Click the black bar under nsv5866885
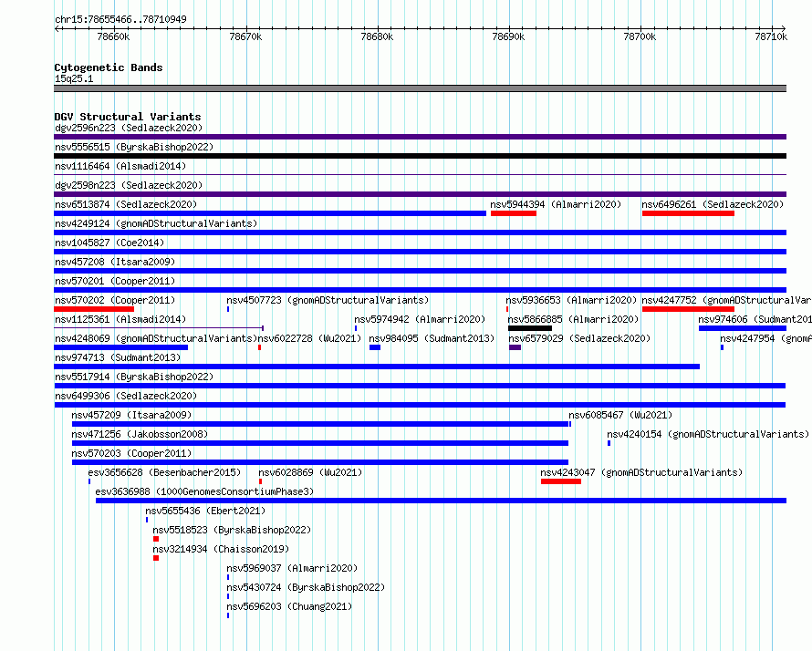Image resolution: width=812 pixels, height=651 pixels. click(530, 328)
